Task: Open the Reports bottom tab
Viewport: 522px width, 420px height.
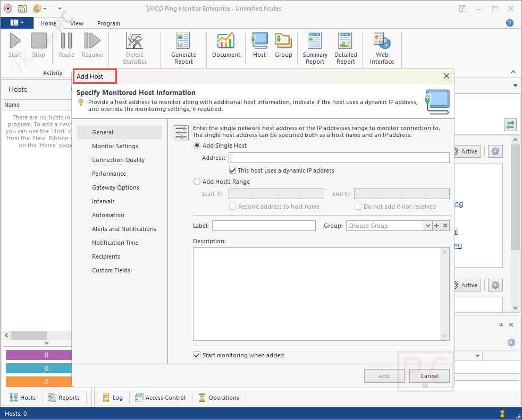Action: coord(64,398)
